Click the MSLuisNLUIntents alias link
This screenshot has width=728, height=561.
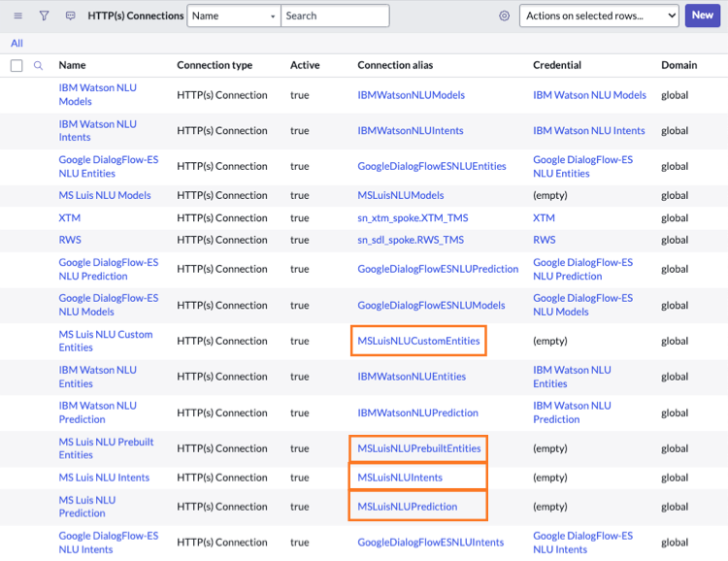400,478
